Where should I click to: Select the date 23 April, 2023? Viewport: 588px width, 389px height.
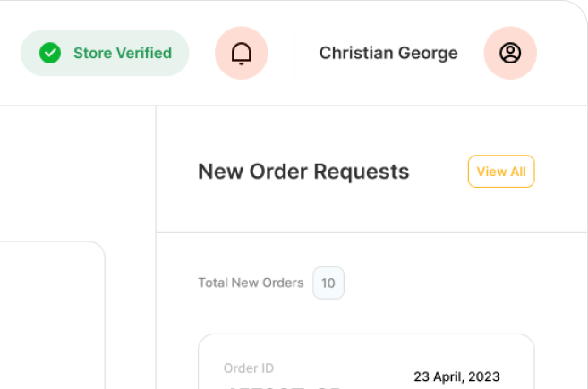point(456,376)
